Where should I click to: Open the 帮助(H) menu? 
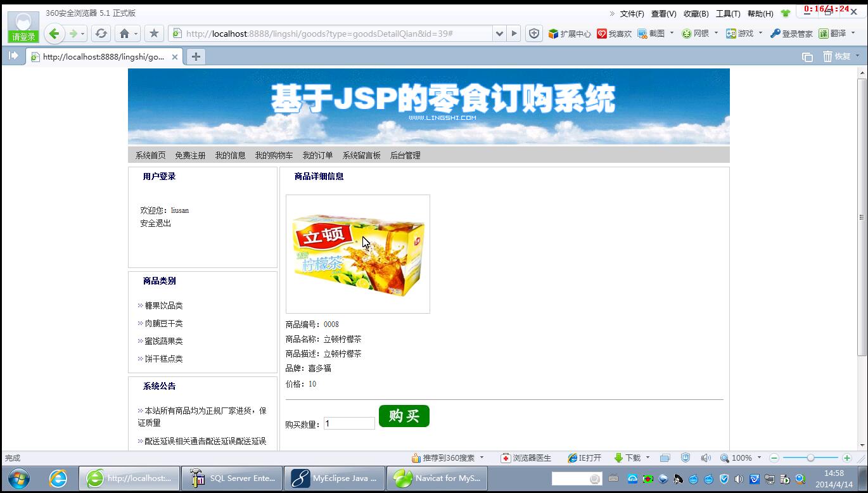click(x=760, y=13)
